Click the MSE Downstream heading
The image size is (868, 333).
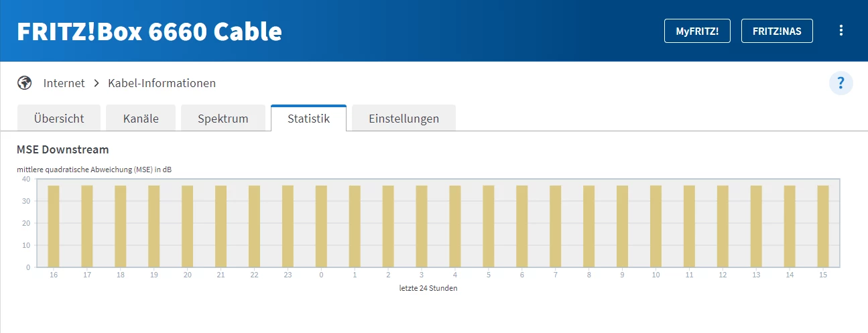(62, 149)
